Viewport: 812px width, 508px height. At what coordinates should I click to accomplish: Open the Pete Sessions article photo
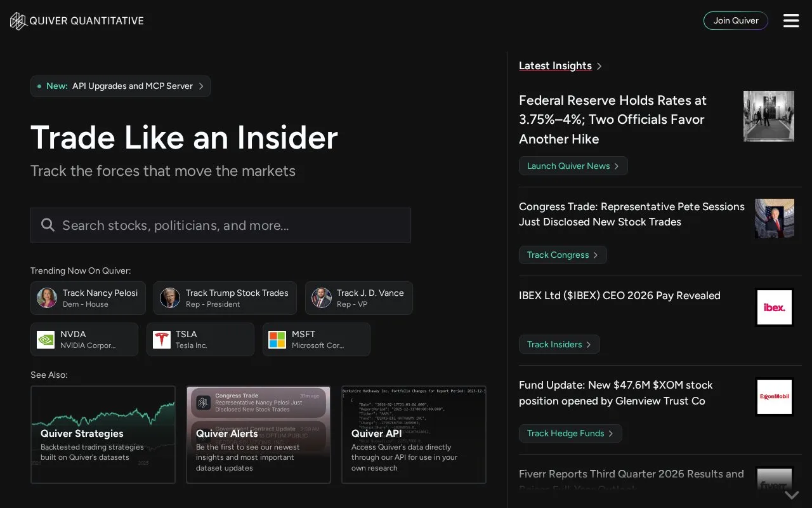coord(775,218)
